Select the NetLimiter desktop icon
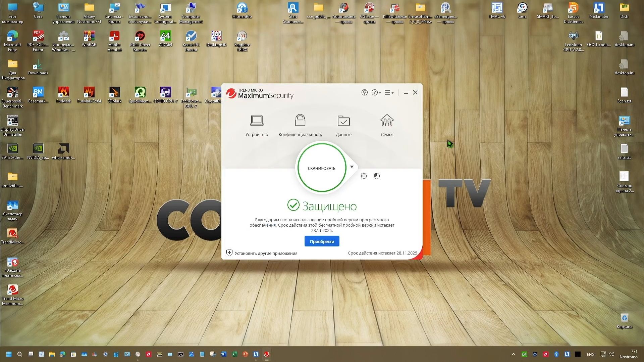The image size is (644, 362). click(599, 11)
